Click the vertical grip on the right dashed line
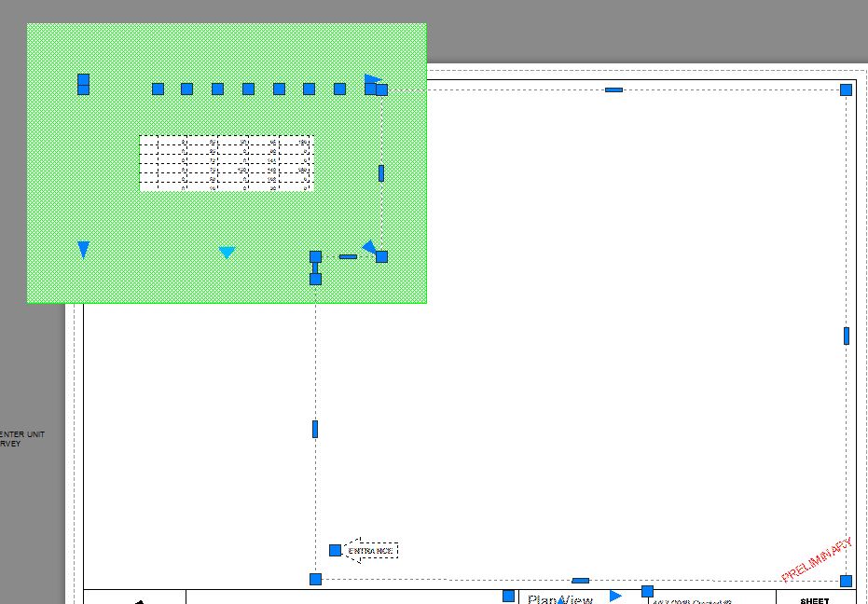Screen dimensions: 868x604 pyautogui.click(x=381, y=173)
